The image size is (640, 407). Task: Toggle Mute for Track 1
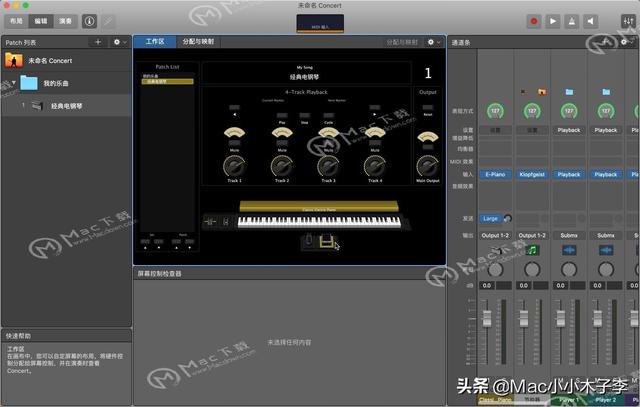pos(234,144)
